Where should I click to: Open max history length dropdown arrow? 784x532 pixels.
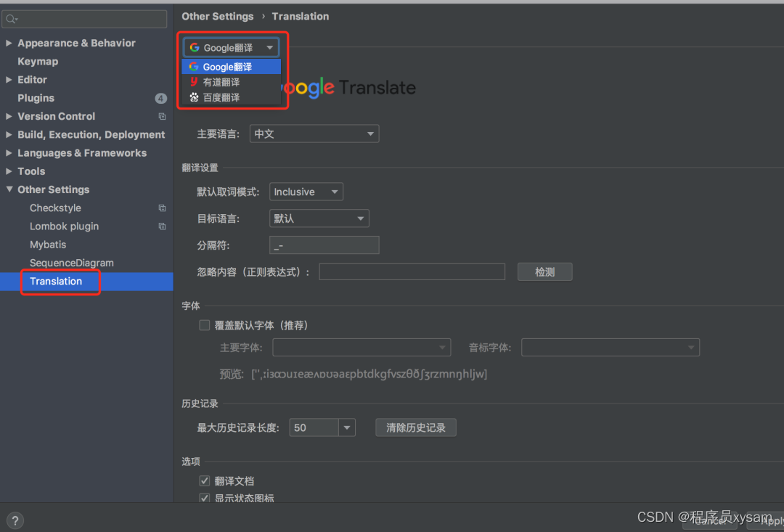(347, 428)
